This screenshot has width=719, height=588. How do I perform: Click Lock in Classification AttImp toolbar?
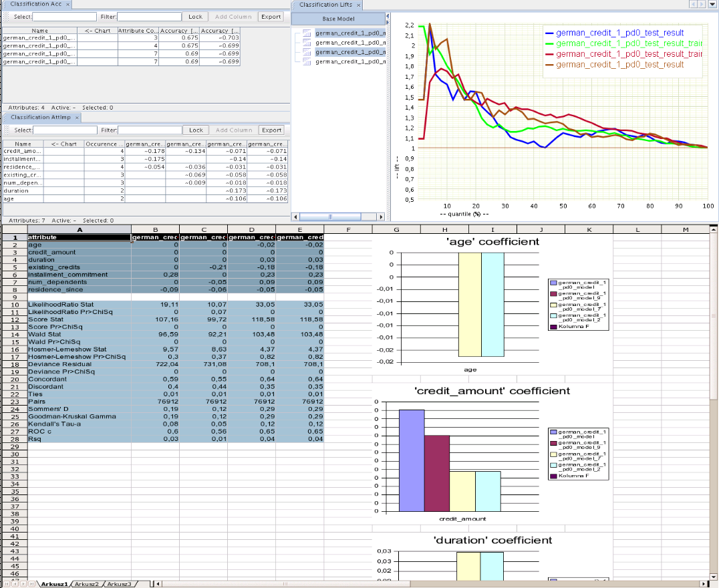coord(196,130)
